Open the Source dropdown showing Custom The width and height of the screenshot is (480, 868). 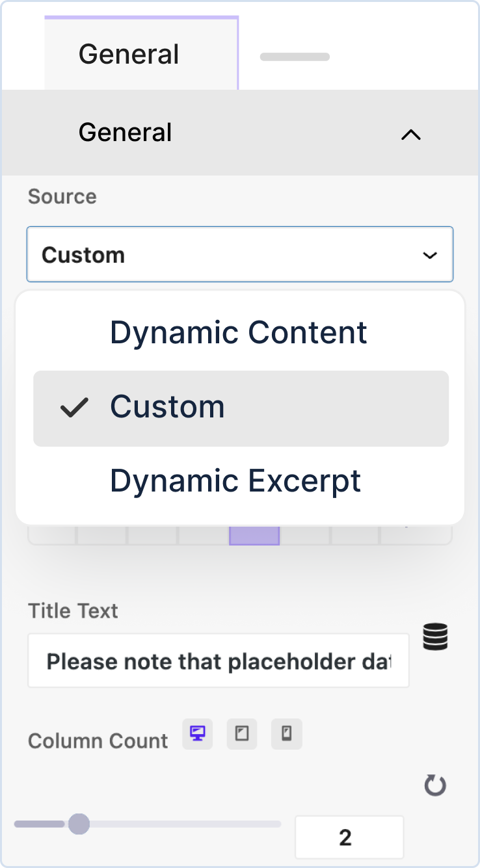[x=239, y=254]
